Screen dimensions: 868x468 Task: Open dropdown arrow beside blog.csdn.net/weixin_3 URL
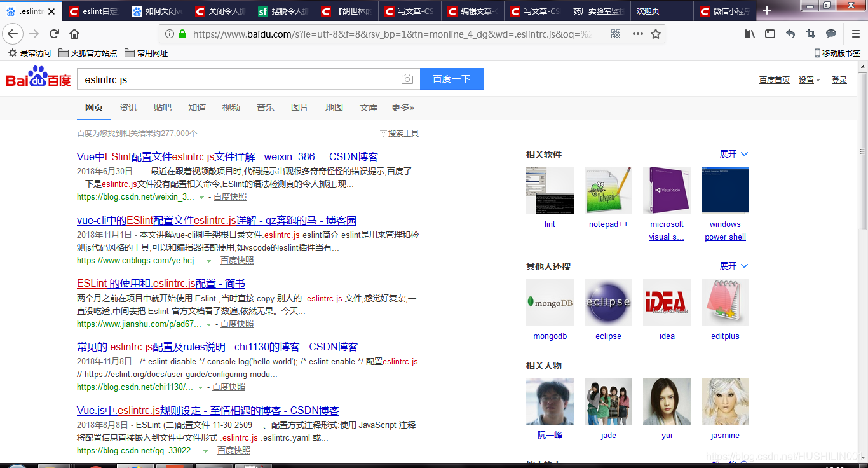[201, 198]
